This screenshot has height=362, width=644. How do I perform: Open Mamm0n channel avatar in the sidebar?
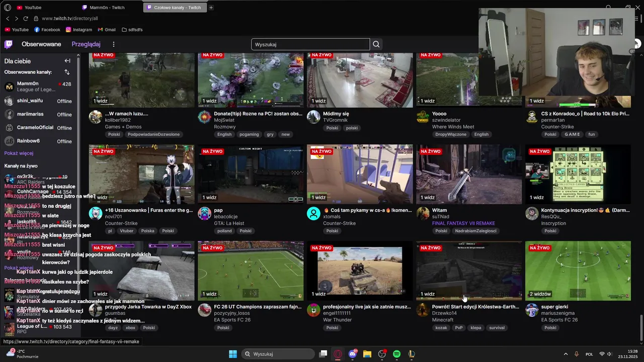(x=9, y=86)
